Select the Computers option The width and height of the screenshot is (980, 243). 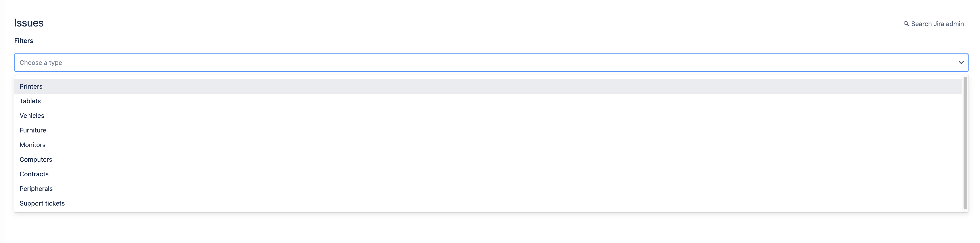point(488,159)
